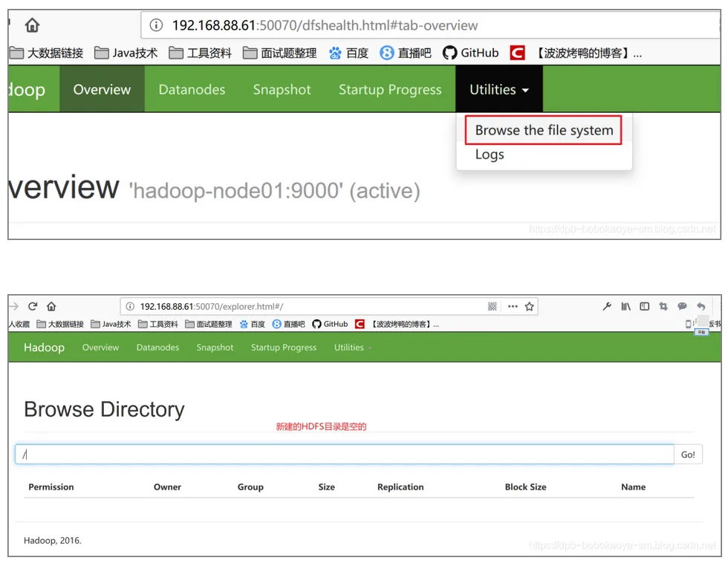Open the 面试题整理 bookmark folder in the bottom window

(x=209, y=324)
